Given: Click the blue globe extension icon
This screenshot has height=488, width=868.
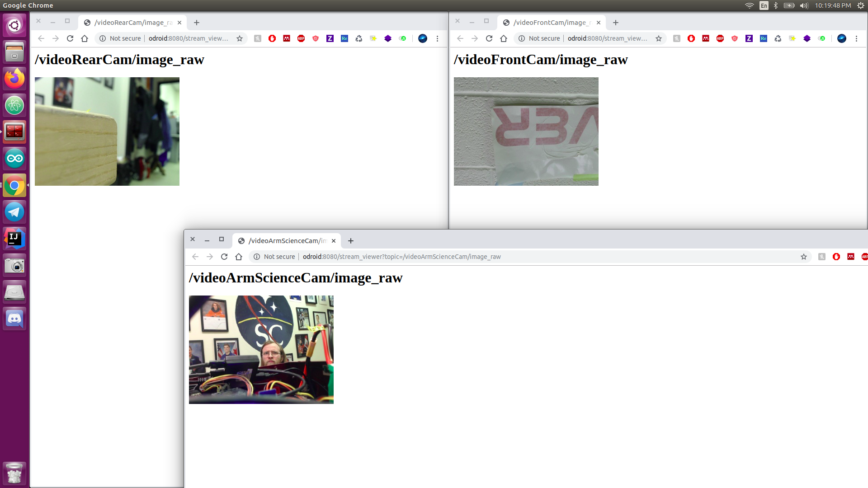Looking at the screenshot, I should point(423,38).
